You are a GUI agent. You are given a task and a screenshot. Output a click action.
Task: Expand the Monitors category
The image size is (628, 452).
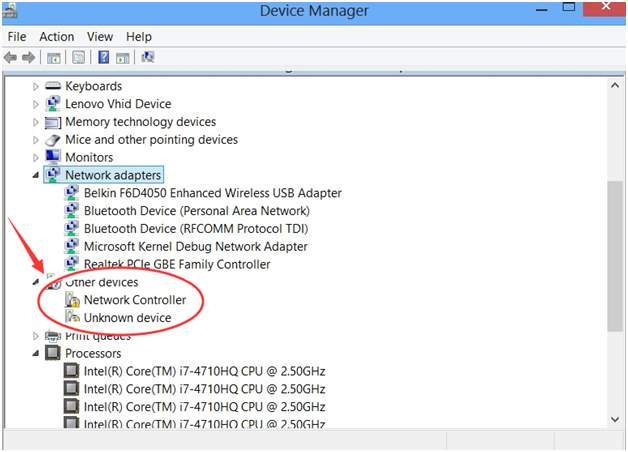(38, 158)
